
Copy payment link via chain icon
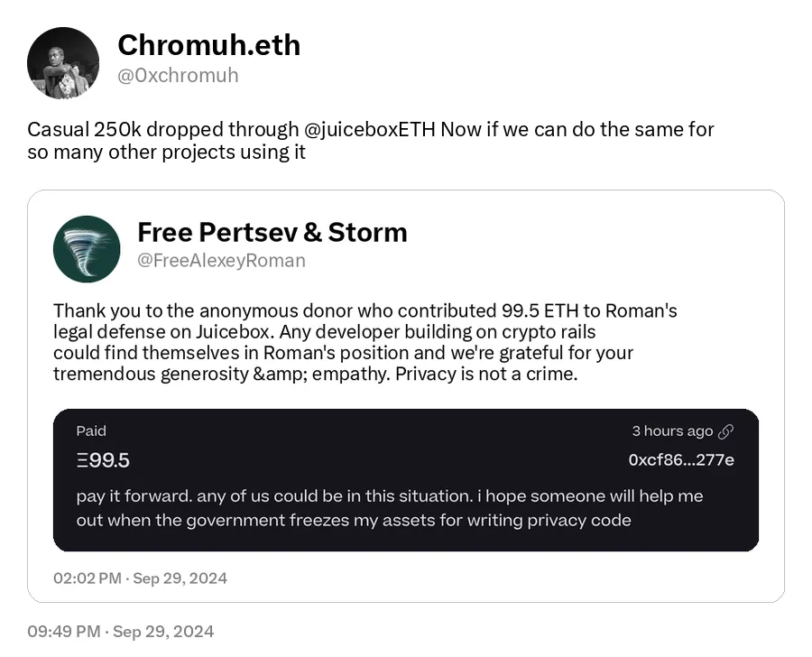pyautogui.click(x=726, y=431)
